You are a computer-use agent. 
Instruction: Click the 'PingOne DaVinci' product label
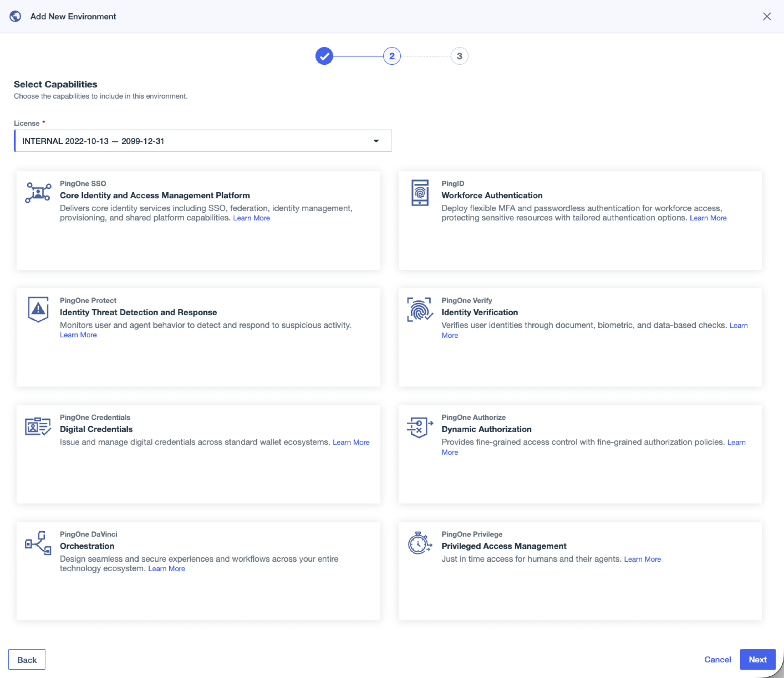[x=88, y=534]
